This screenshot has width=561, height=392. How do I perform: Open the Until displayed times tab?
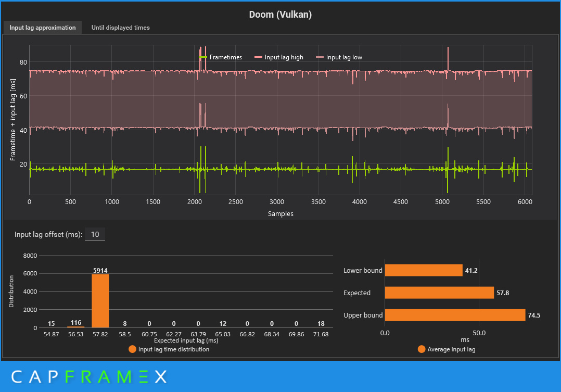click(x=121, y=28)
